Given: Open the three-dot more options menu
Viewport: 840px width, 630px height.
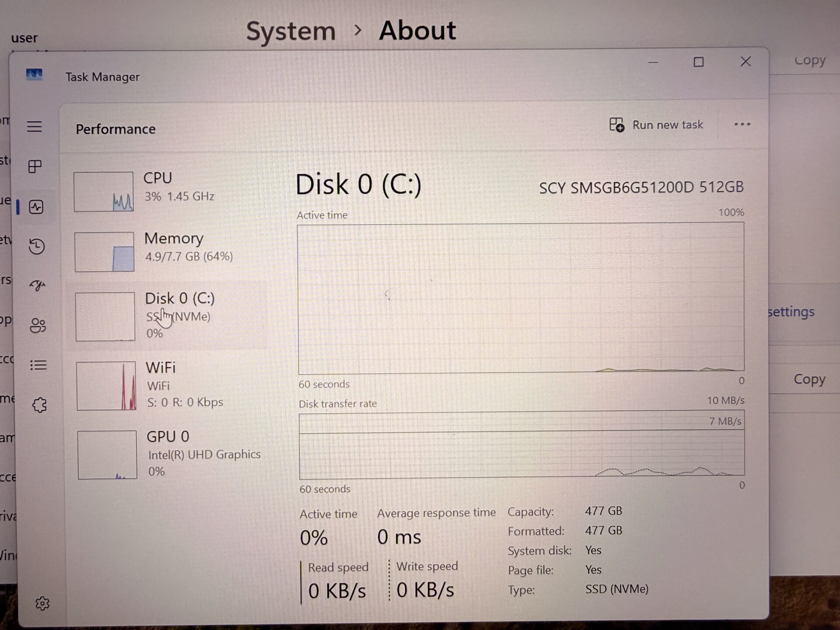Looking at the screenshot, I should point(742,125).
